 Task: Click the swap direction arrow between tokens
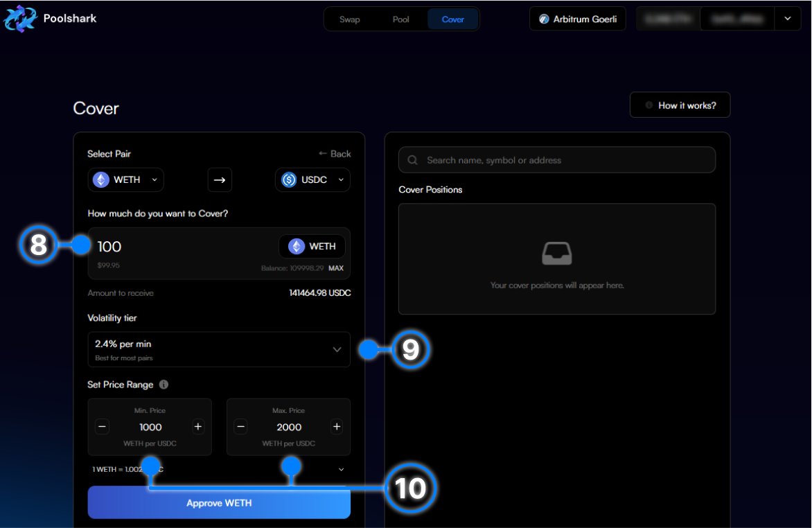[220, 180]
